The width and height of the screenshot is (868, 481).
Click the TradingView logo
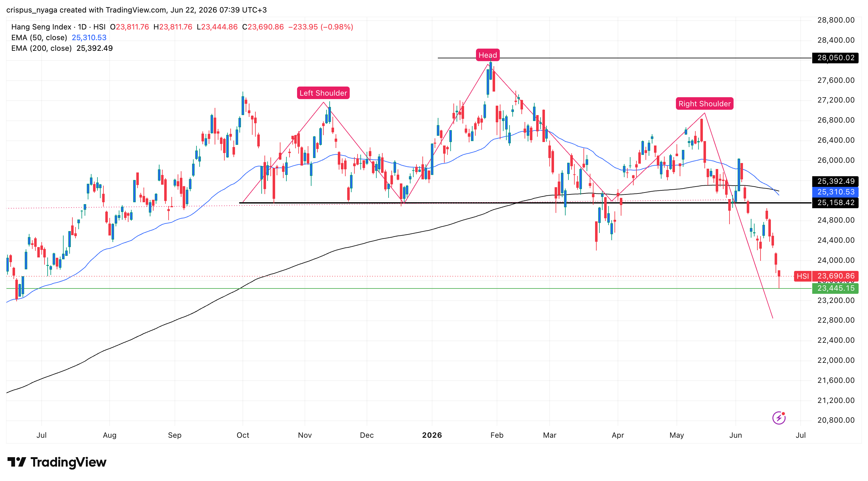[x=57, y=462]
